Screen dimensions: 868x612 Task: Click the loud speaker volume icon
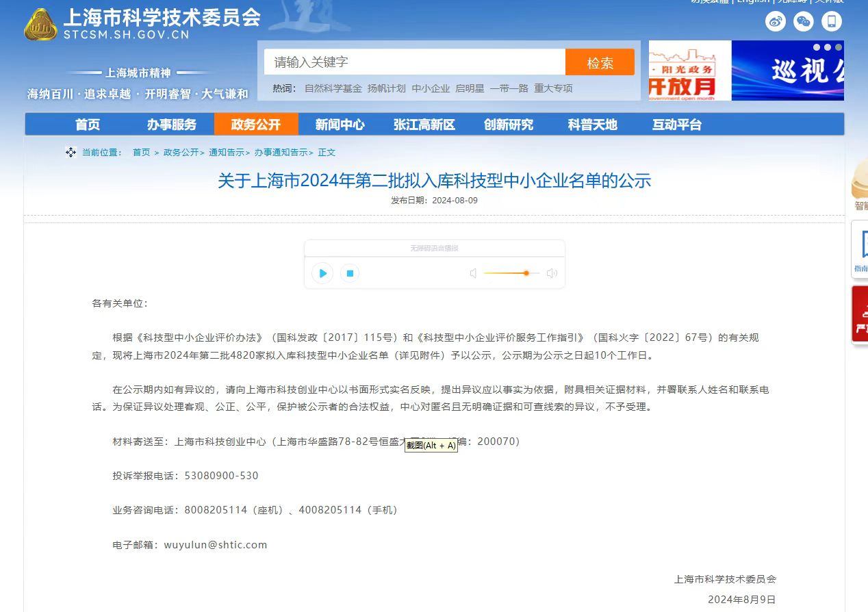552,273
